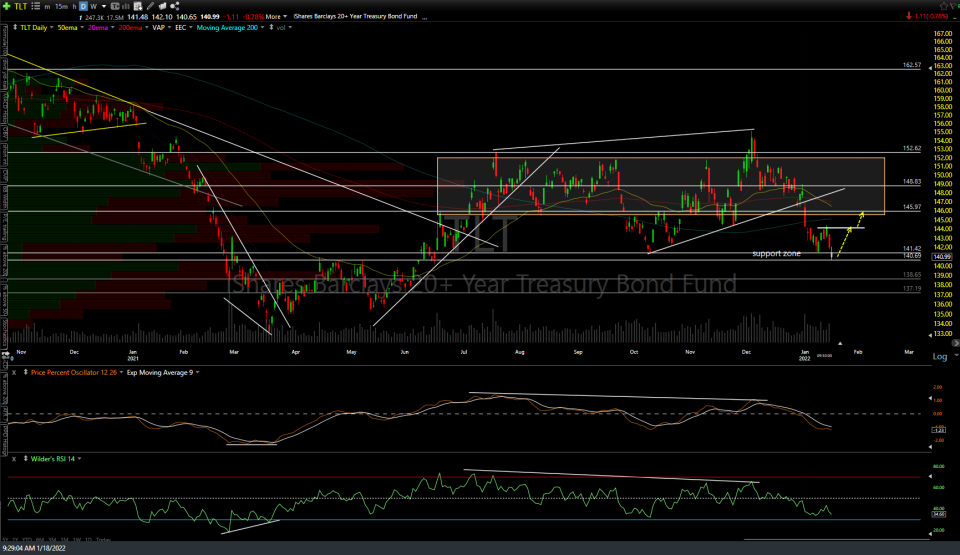This screenshot has width=960, height=555.
Task: Close the Price Percent Oscillator pane
Action: click(13, 372)
